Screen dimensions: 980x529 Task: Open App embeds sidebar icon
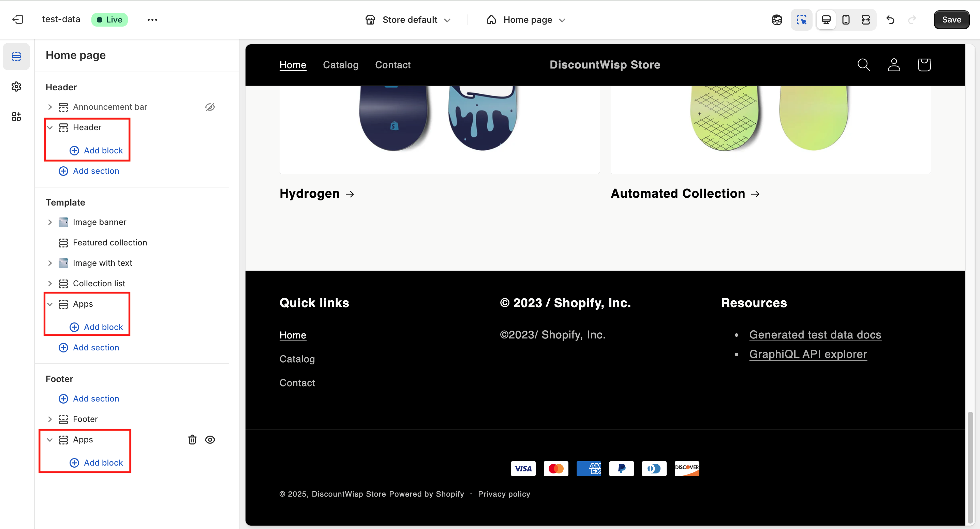(x=16, y=116)
